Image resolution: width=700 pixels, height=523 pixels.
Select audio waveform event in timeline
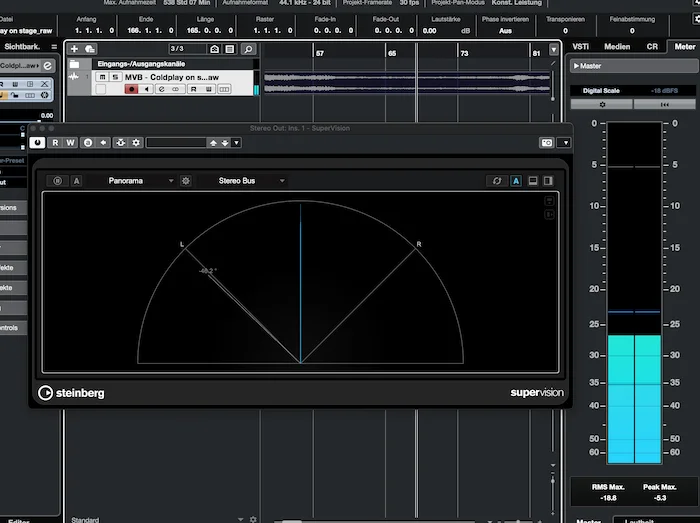point(407,83)
